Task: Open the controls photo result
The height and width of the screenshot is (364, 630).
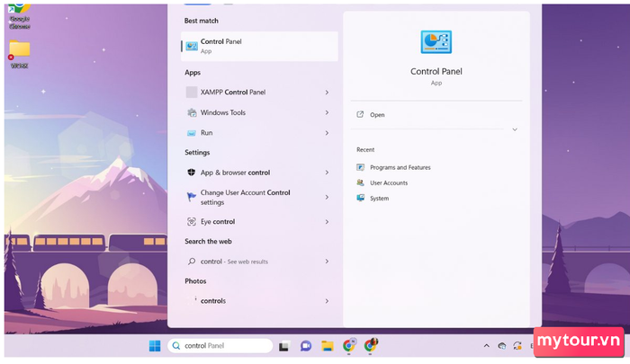Action: point(259,301)
